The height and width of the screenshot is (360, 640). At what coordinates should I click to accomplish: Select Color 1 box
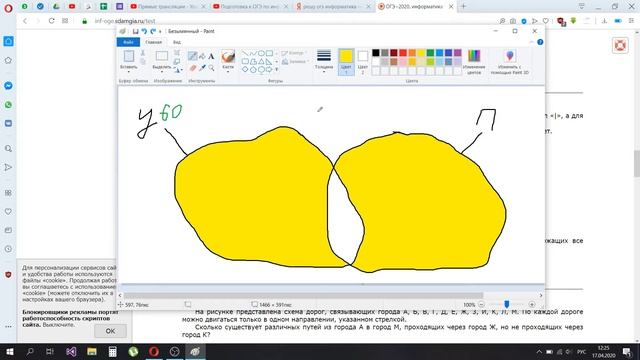click(346, 62)
